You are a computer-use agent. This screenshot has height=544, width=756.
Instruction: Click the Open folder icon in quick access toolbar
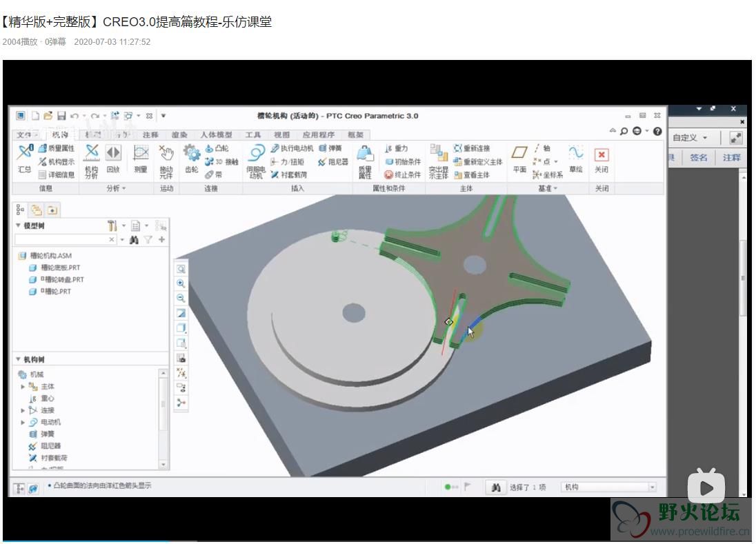click(x=48, y=116)
